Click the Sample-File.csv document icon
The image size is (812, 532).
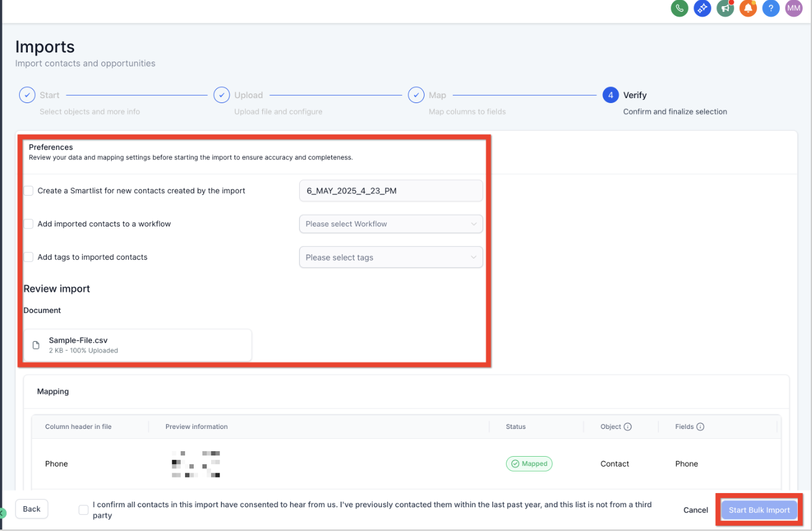coord(36,345)
